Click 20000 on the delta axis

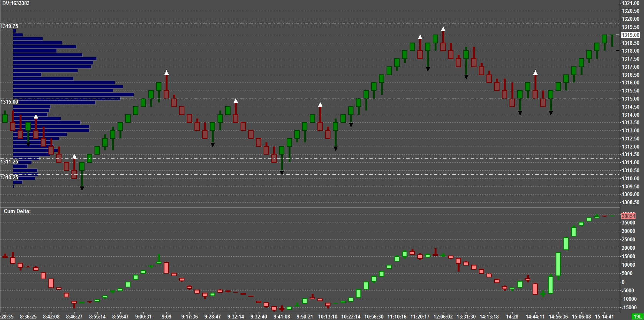(x=629, y=248)
